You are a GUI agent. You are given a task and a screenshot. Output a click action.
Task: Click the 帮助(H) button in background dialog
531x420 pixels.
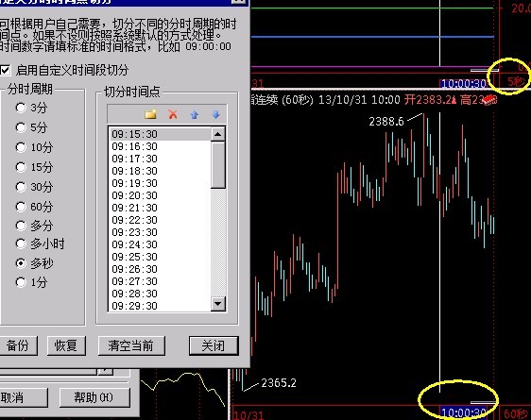(94, 397)
